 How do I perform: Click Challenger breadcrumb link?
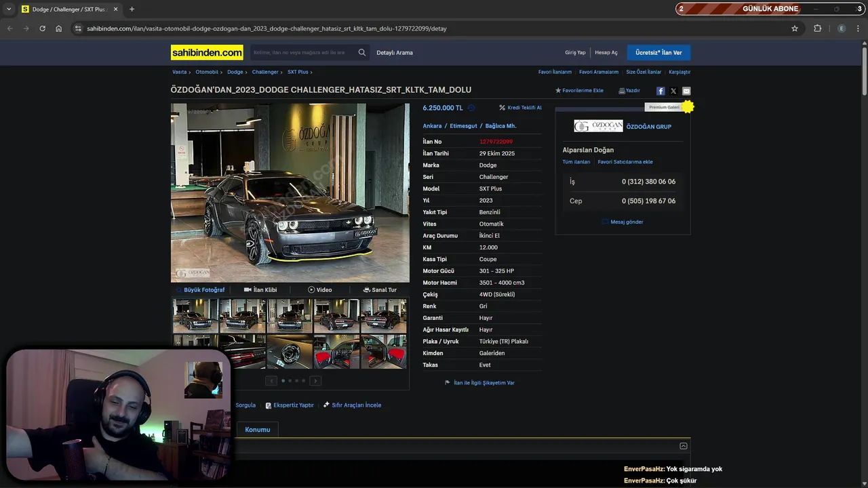click(x=265, y=72)
